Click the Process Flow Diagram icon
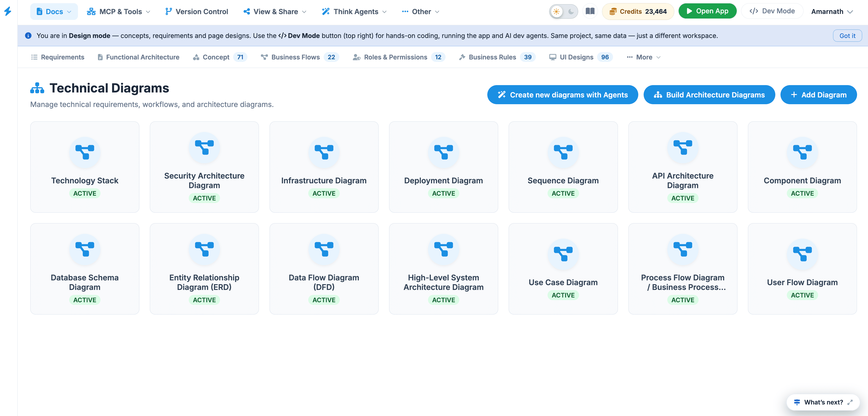The height and width of the screenshot is (416, 868). tap(683, 249)
